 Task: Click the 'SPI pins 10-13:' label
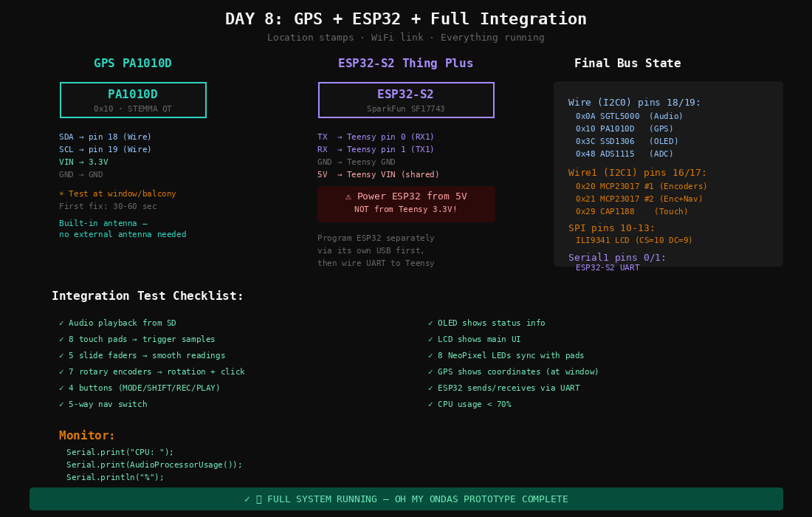click(x=612, y=228)
